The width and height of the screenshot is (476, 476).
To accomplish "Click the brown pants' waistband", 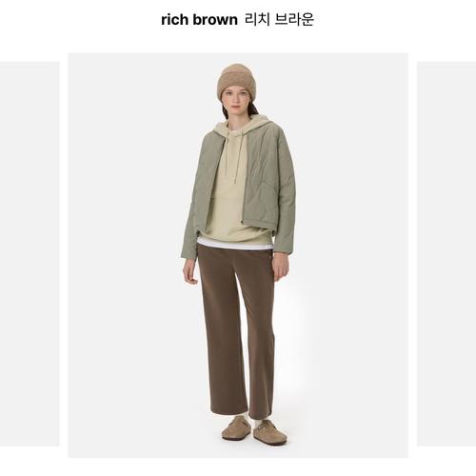I will coord(235,250).
